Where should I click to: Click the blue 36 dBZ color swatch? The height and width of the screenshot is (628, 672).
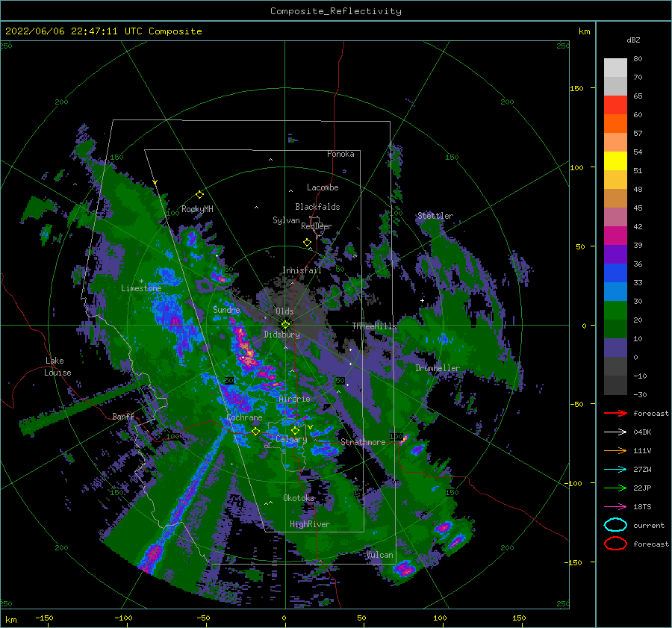[615, 273]
